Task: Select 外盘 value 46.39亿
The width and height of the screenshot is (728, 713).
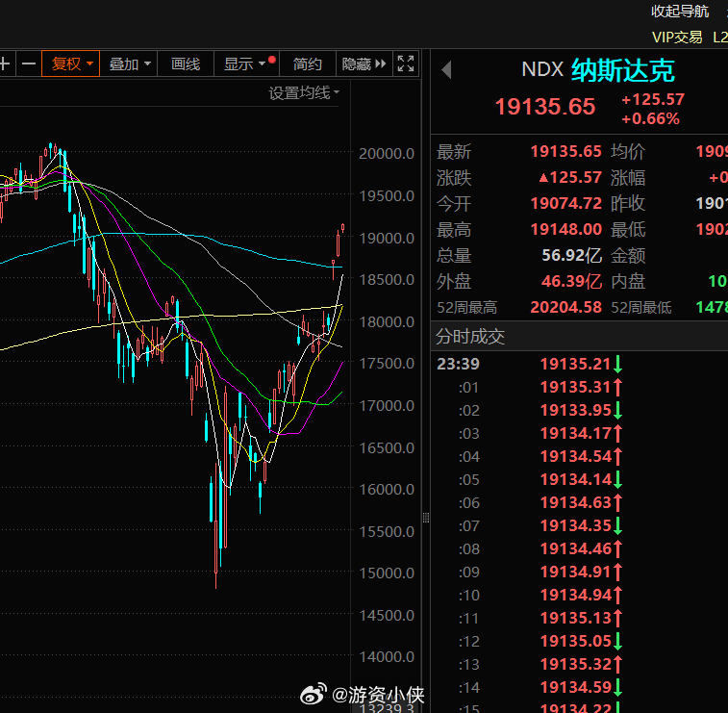Action: click(x=571, y=282)
